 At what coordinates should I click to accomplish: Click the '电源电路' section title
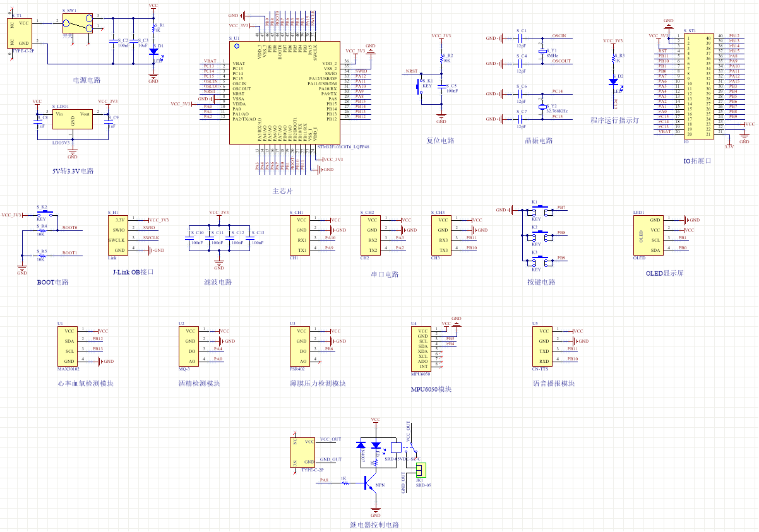click(87, 80)
